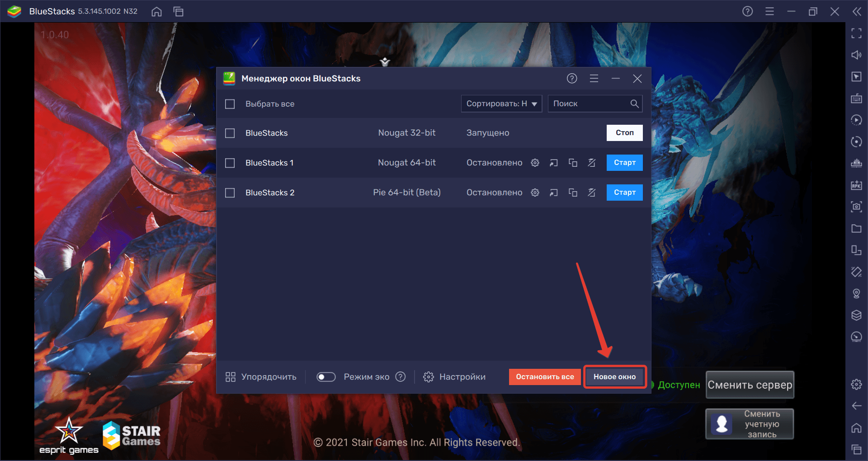
Task: Open settings gear for BlueStacks 1
Action: [535, 163]
